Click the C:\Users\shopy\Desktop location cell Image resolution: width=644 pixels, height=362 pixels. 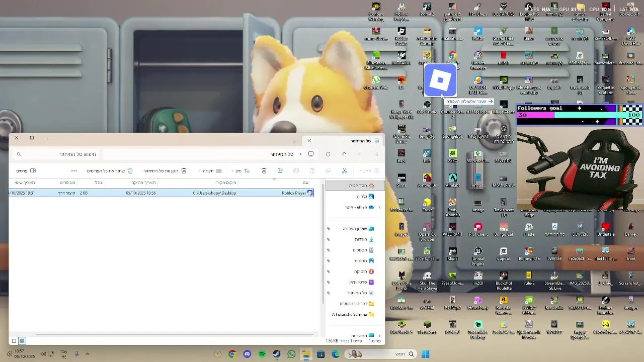[214, 193]
